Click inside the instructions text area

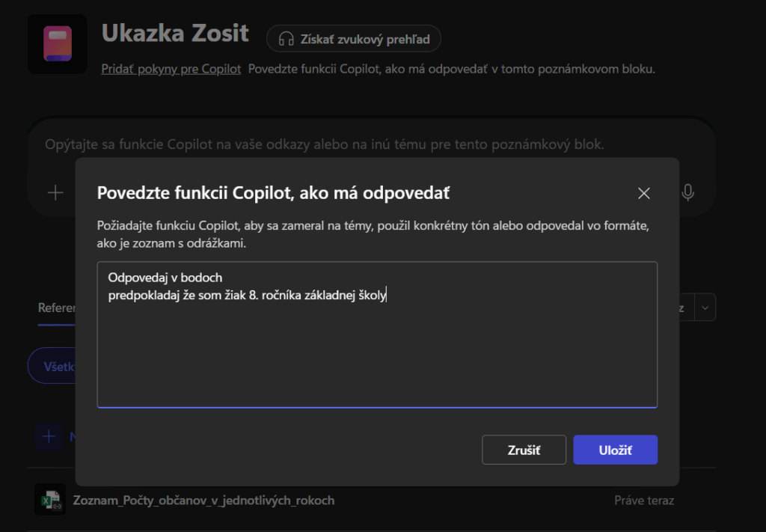pyautogui.click(x=377, y=334)
